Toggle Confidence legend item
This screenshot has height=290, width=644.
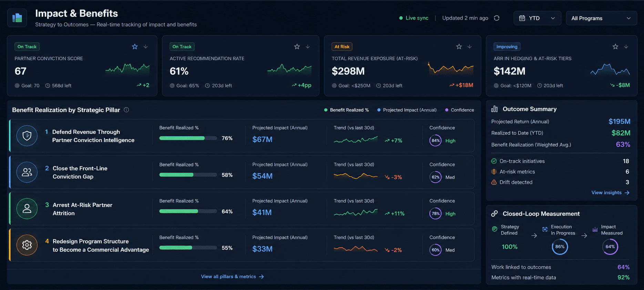point(459,110)
